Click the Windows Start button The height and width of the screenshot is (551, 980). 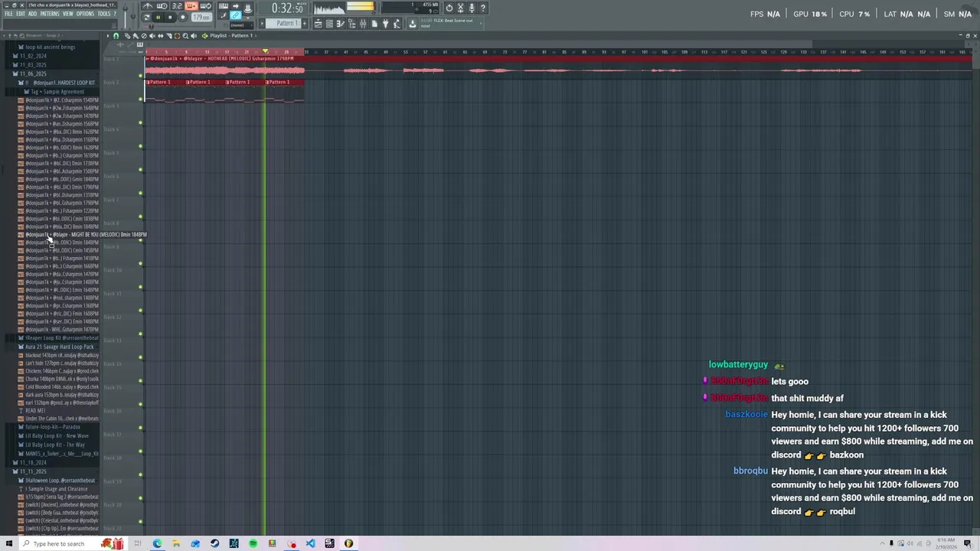(8, 543)
